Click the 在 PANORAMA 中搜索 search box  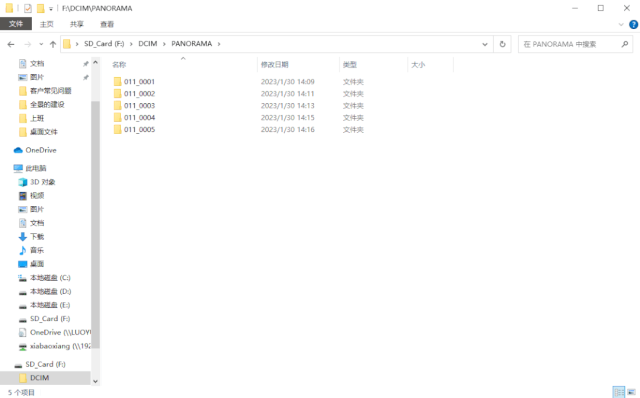[575, 44]
